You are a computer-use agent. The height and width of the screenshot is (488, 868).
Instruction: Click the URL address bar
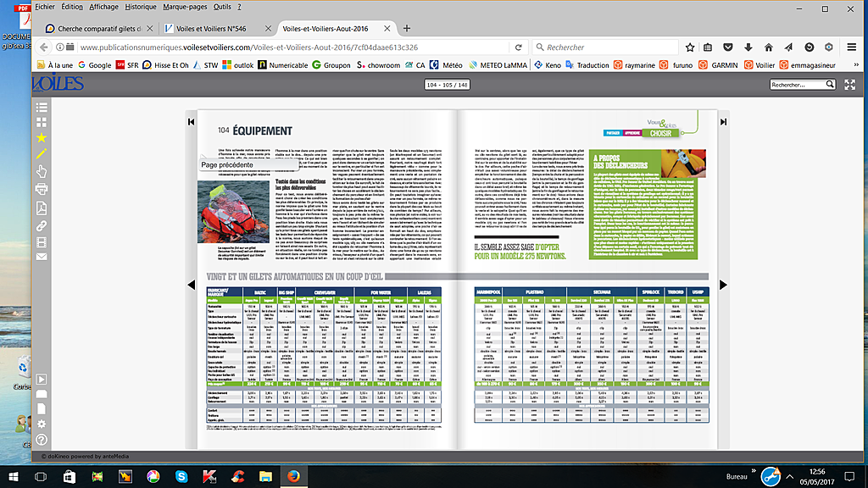pyautogui.click(x=293, y=47)
